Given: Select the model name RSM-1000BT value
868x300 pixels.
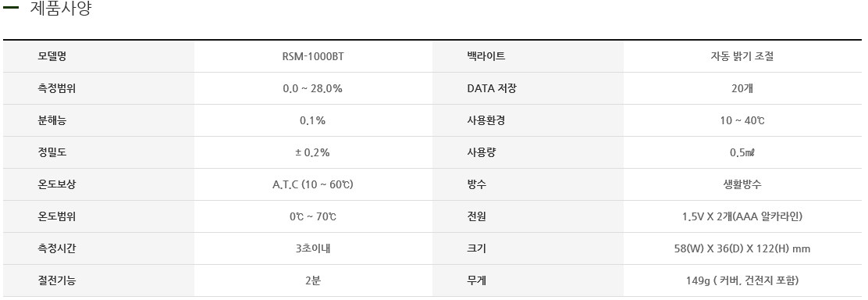Looking at the screenshot, I should (x=313, y=56).
